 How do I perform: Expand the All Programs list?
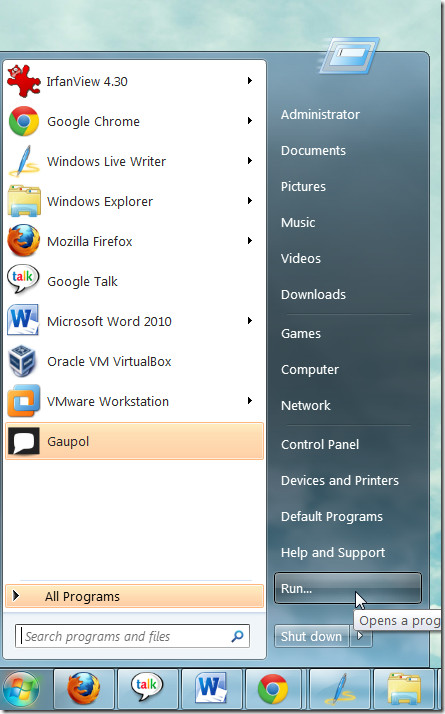pos(134,596)
